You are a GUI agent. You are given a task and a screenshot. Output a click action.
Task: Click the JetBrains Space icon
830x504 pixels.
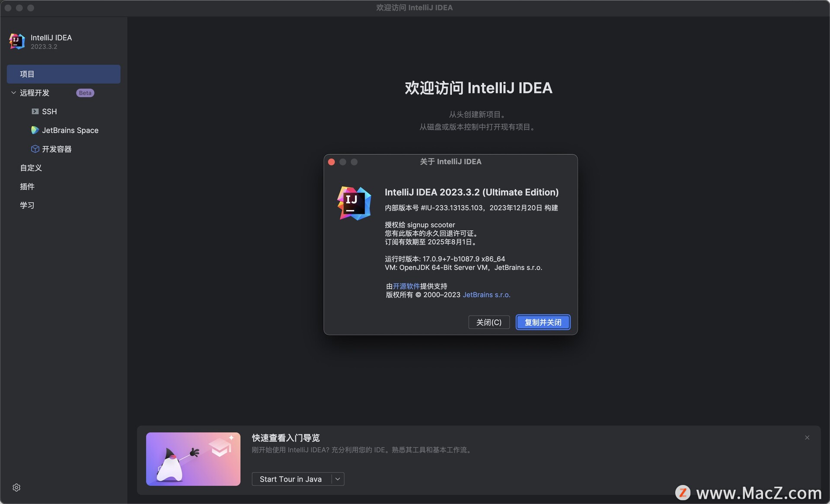[34, 130]
